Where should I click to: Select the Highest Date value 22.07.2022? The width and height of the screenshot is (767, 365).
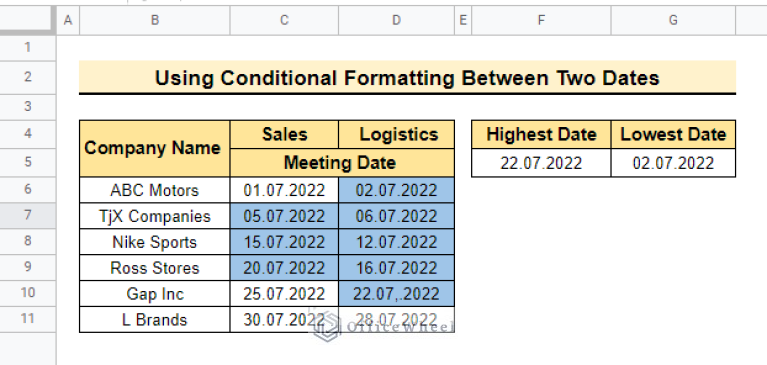[x=541, y=163]
